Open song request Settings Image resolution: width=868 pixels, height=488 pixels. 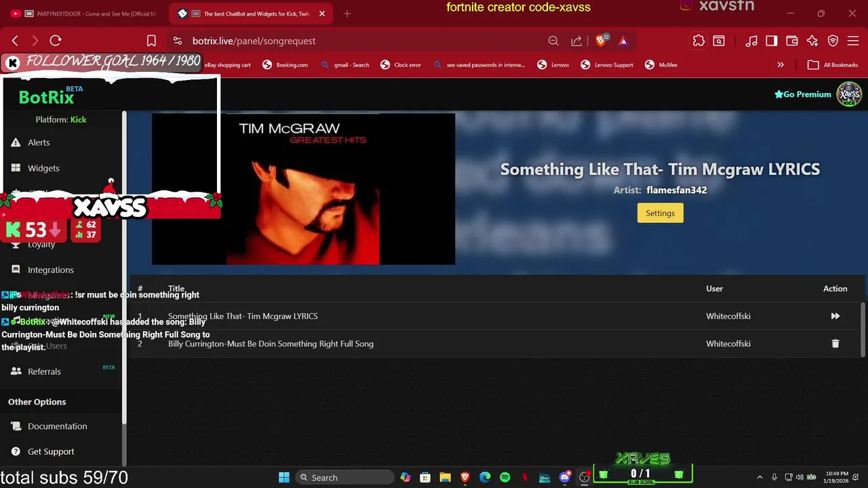click(x=660, y=213)
